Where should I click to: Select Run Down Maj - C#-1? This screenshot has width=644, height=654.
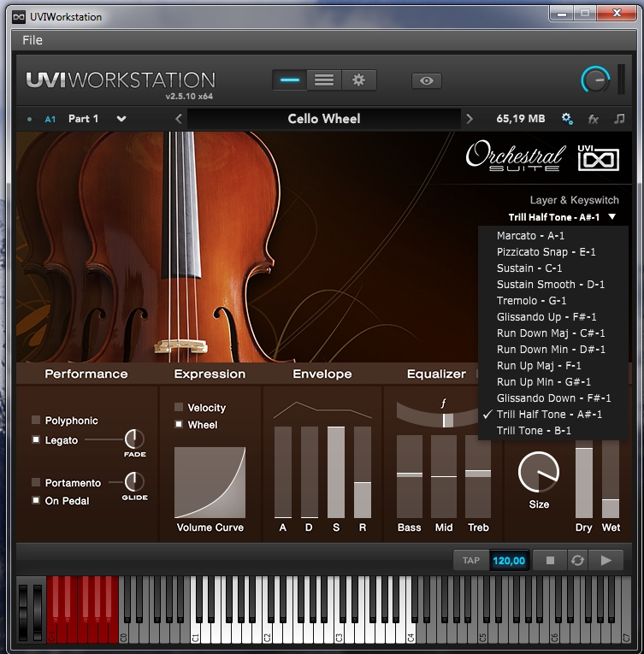tap(553, 333)
